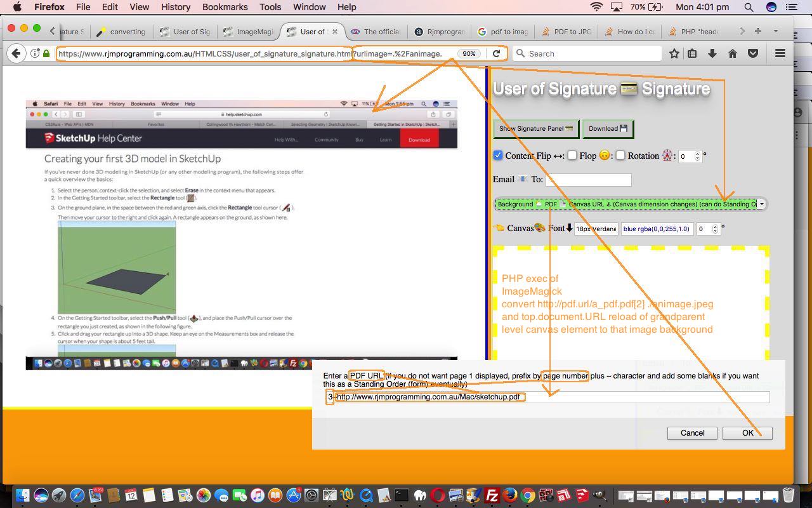This screenshot has height=508, width=812.
Task: Confirm the PDF URL prompt with OK
Action: point(747,433)
